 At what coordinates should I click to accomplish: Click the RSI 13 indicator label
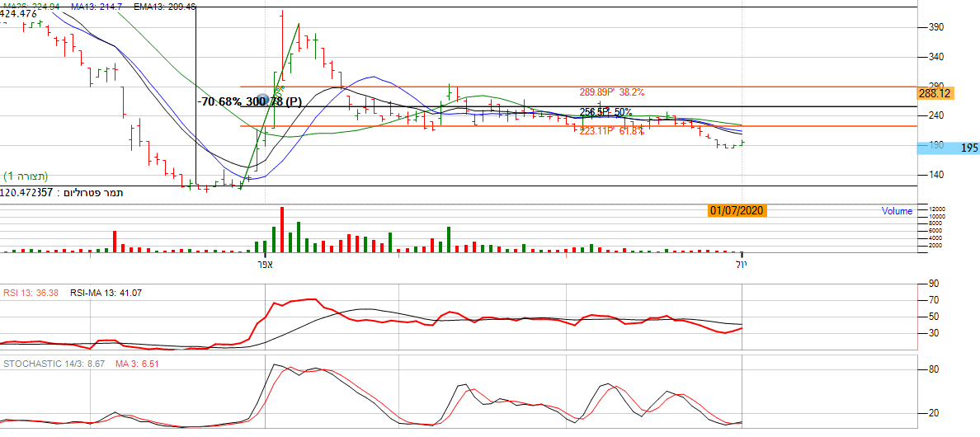32,292
